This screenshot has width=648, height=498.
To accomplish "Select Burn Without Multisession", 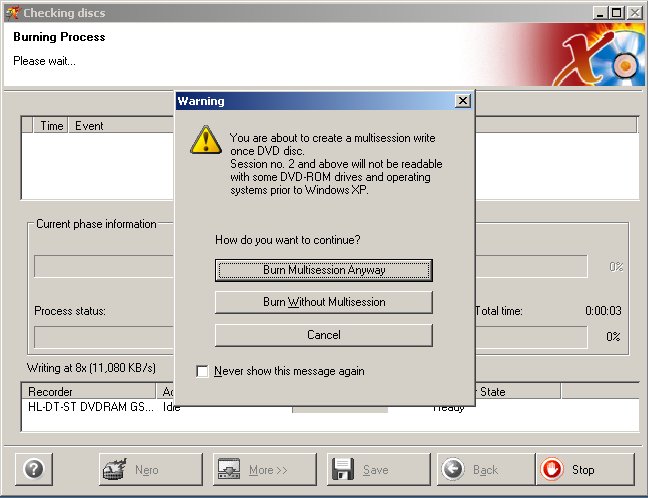I will [323, 302].
